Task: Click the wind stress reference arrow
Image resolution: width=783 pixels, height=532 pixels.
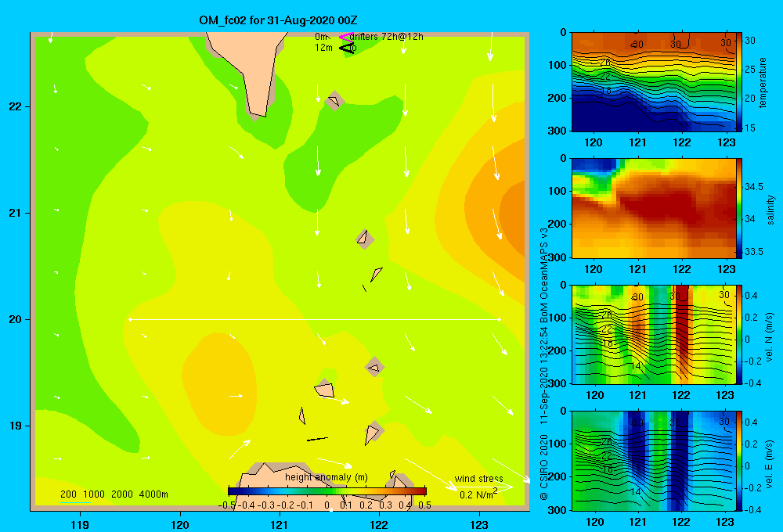Action: point(483,487)
